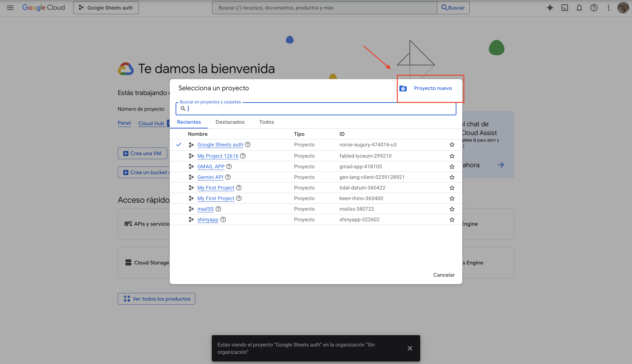Star the shinyapp project
Screen dimensions: 632x364
tap(452, 219)
